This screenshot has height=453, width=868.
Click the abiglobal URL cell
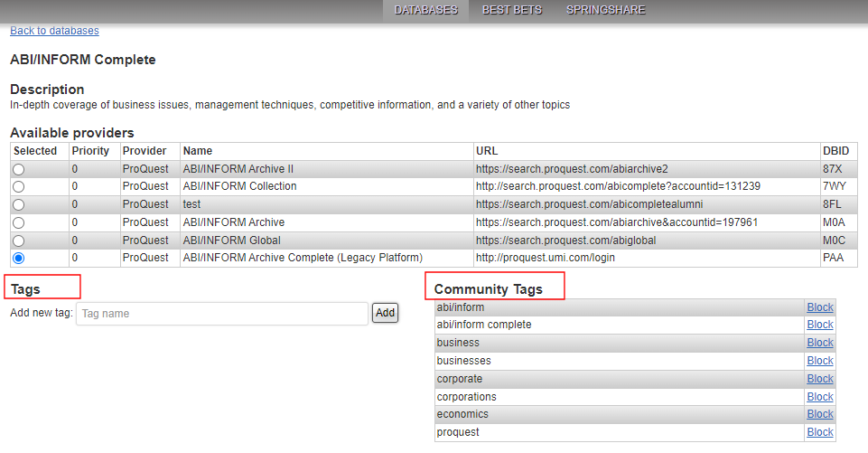click(x=647, y=241)
